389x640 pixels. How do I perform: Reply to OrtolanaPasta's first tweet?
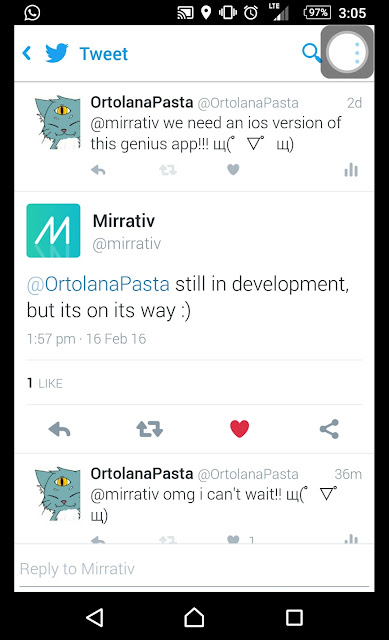point(98,170)
